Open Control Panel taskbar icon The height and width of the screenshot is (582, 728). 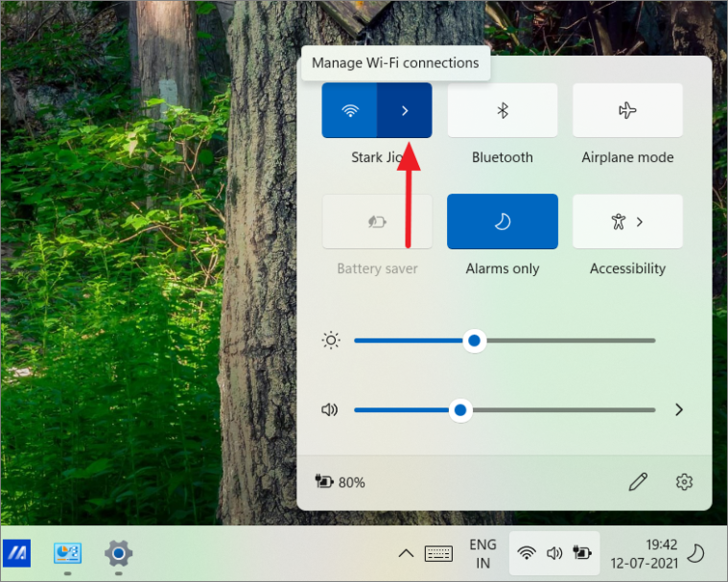pos(68,553)
